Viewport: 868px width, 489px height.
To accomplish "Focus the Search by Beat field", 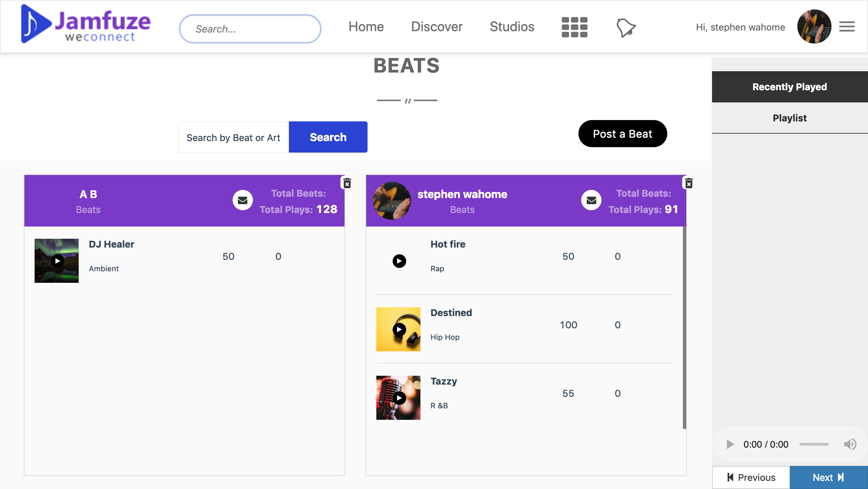I will tap(233, 137).
